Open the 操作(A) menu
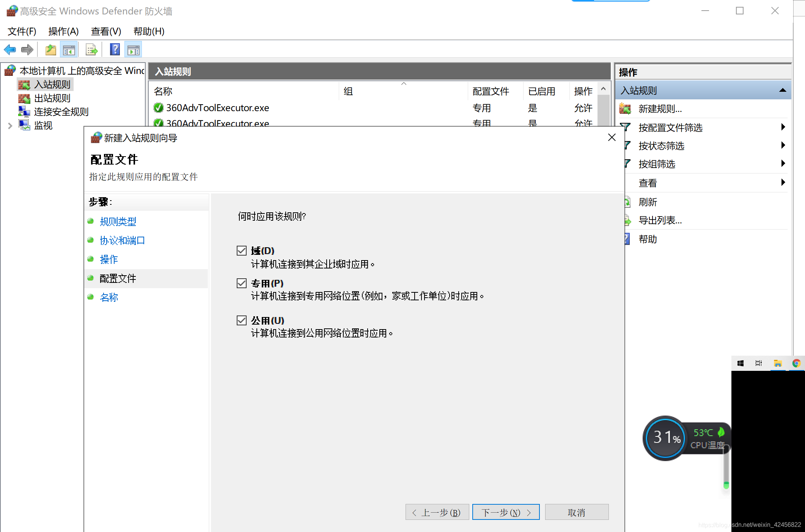The image size is (805, 532). click(63, 31)
